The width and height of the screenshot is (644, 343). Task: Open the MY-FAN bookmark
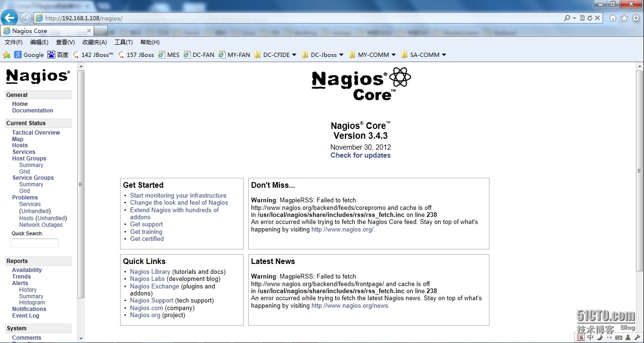pos(234,55)
